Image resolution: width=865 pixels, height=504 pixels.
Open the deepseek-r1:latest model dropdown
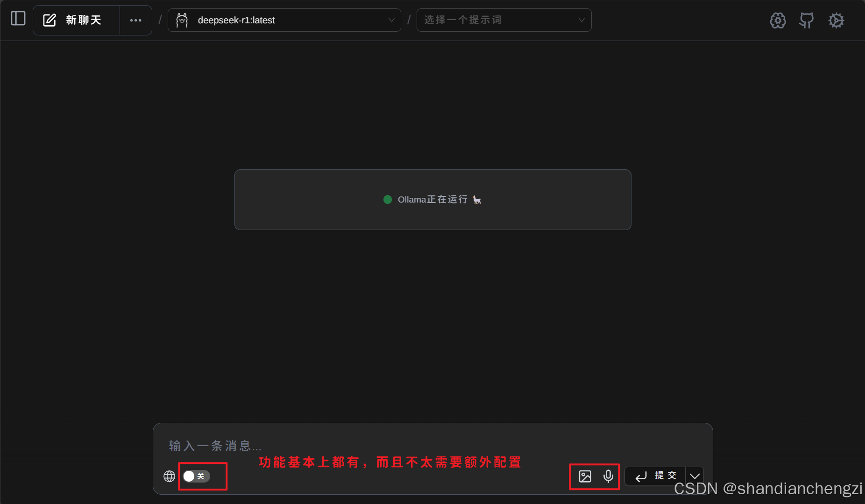[x=284, y=20]
